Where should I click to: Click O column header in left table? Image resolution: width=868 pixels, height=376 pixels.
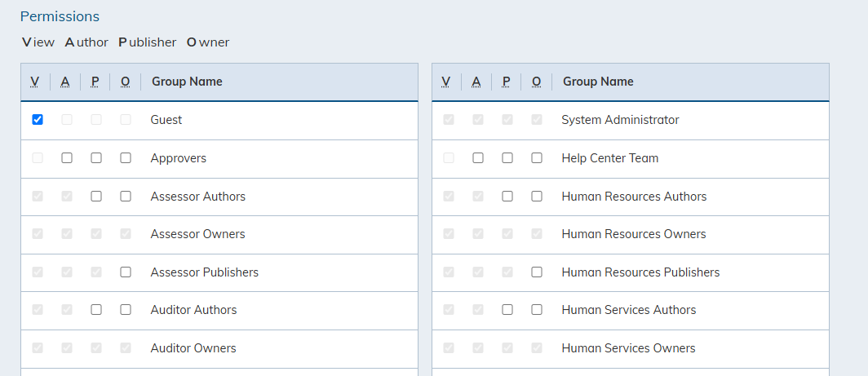click(125, 82)
